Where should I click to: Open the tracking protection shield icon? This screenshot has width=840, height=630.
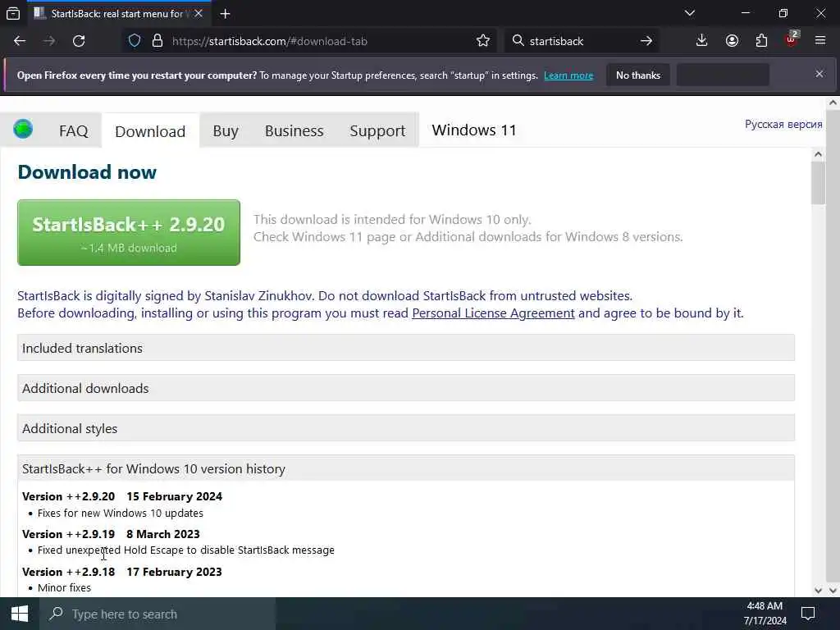[x=135, y=41]
